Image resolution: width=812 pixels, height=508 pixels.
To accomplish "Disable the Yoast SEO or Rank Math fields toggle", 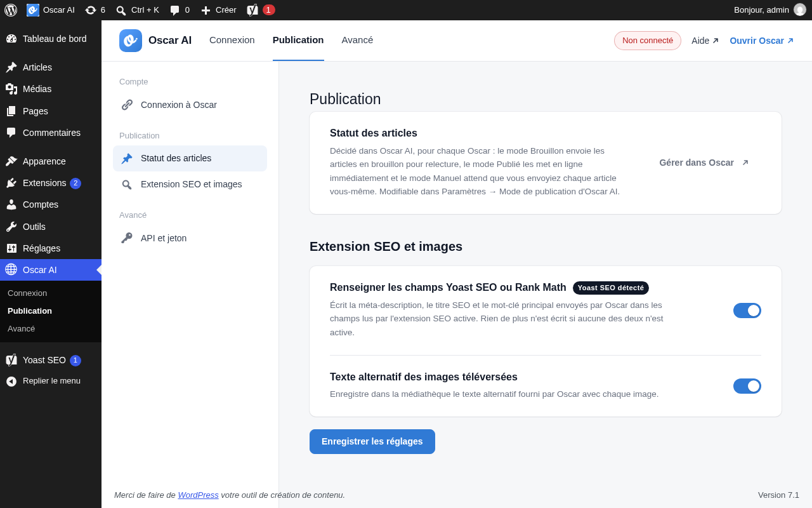I will [x=747, y=311].
